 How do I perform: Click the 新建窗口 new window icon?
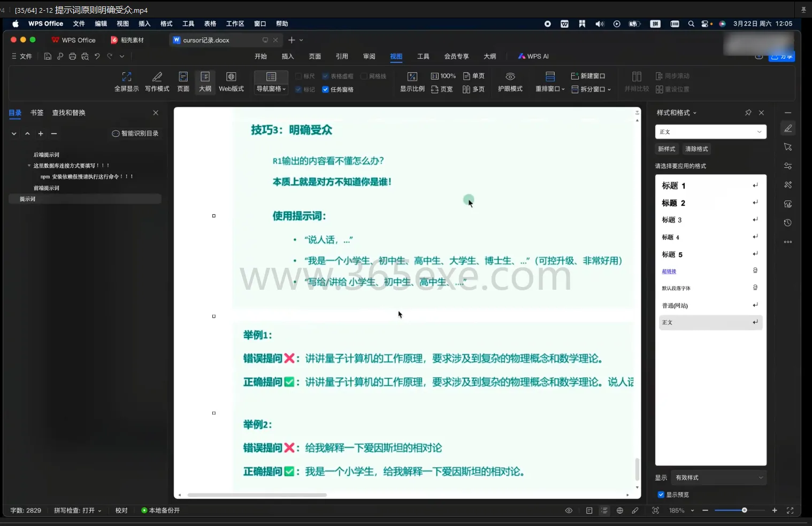[x=589, y=76]
